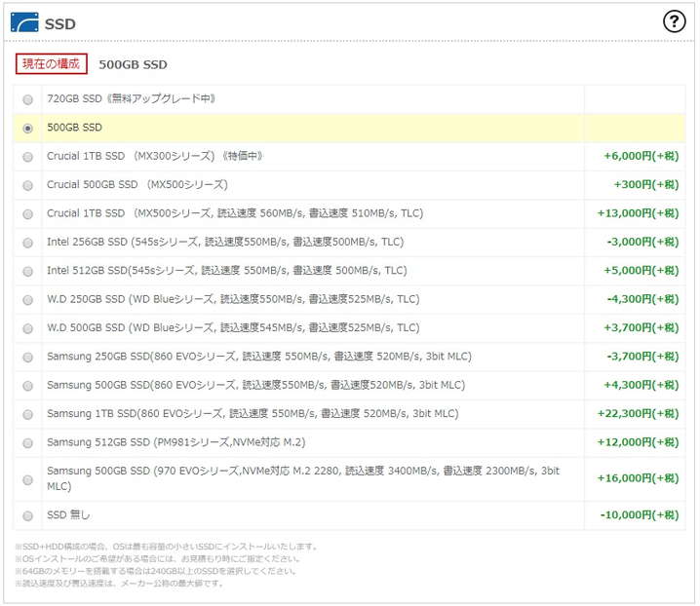Image resolution: width=700 pixels, height=606 pixels.
Task: Click the +300円(+税) price text
Action: [646, 184]
